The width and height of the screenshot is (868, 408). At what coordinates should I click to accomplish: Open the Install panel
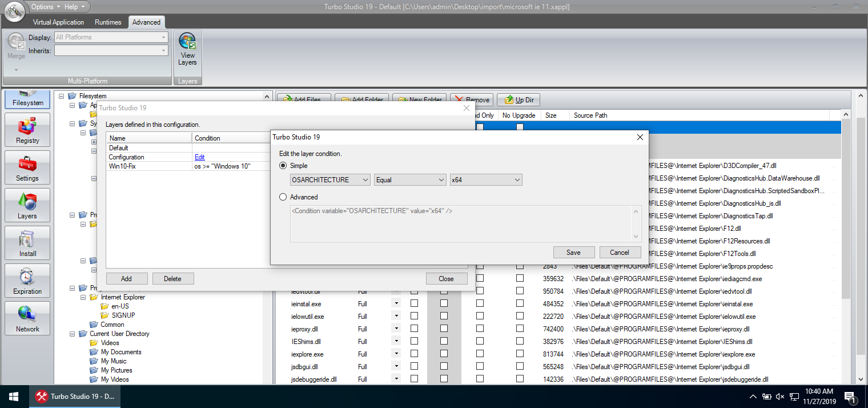coord(27,243)
